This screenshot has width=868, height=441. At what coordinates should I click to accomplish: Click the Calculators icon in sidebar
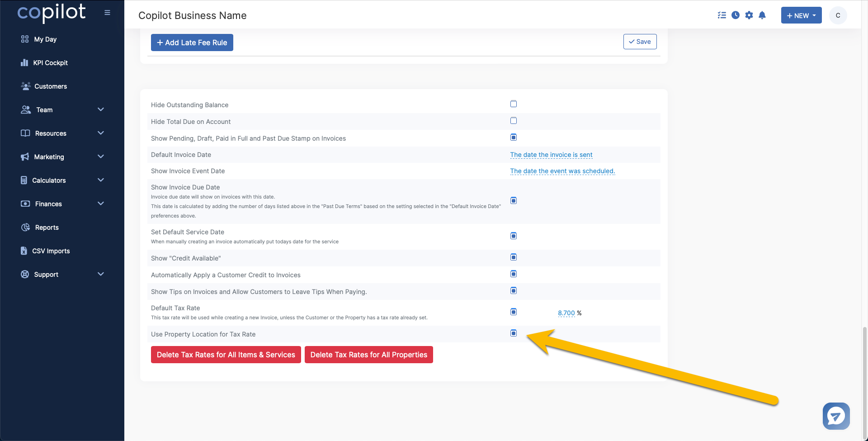tap(24, 180)
